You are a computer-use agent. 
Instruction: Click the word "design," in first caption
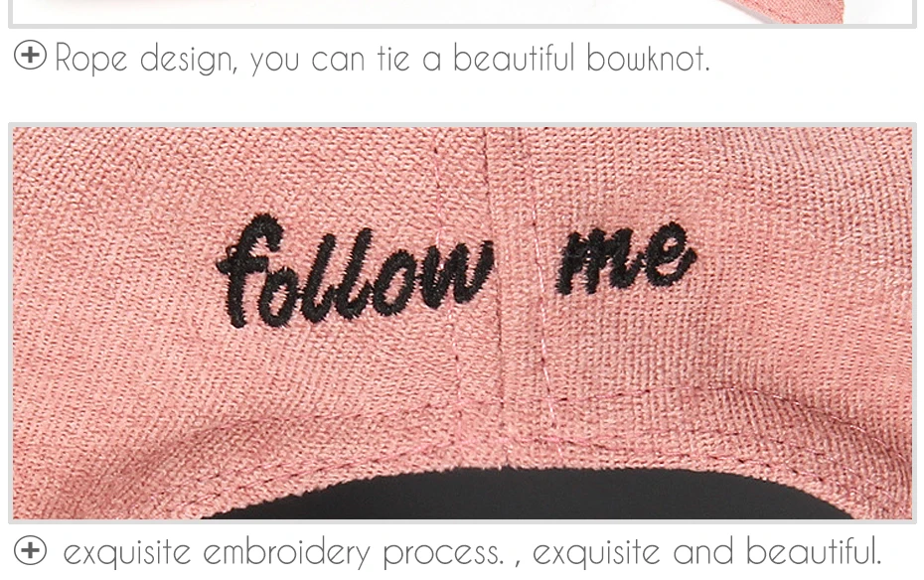tap(189, 61)
